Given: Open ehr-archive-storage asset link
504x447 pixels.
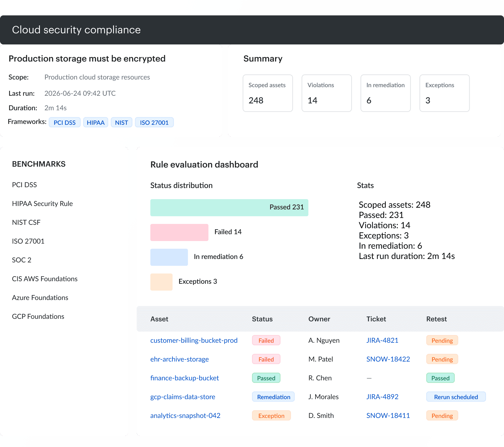Looking at the screenshot, I should coord(179,359).
